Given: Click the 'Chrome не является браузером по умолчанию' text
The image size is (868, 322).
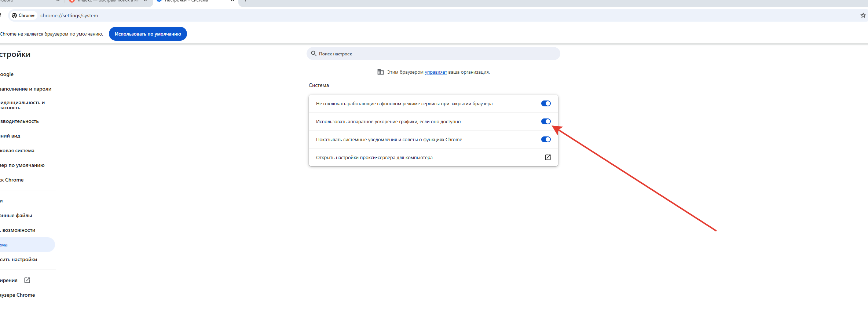Looking at the screenshot, I should (x=51, y=34).
